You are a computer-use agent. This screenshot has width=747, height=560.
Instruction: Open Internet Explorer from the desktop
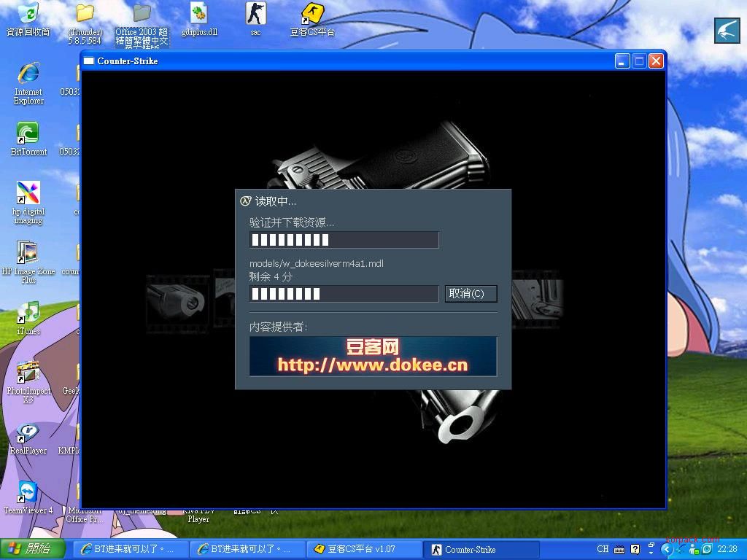[x=28, y=74]
